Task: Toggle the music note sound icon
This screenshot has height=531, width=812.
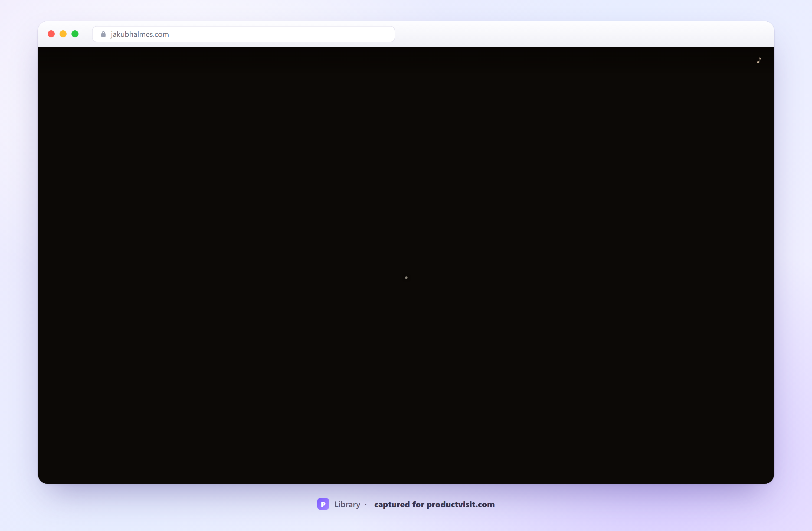Action: [759, 60]
